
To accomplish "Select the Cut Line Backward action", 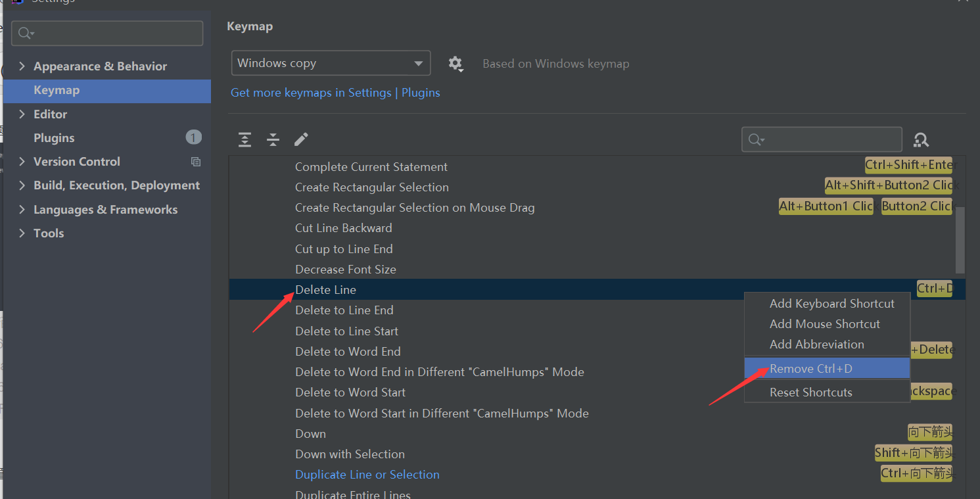I will tap(344, 228).
